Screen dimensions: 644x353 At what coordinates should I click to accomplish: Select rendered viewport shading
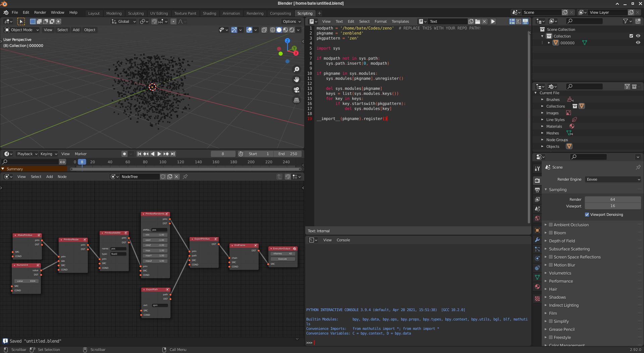[292, 30]
